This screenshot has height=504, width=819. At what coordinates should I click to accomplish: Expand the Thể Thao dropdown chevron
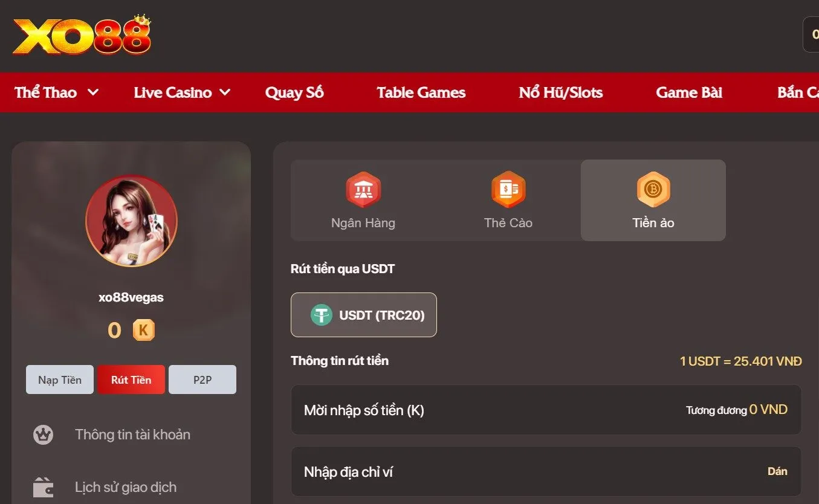click(93, 92)
